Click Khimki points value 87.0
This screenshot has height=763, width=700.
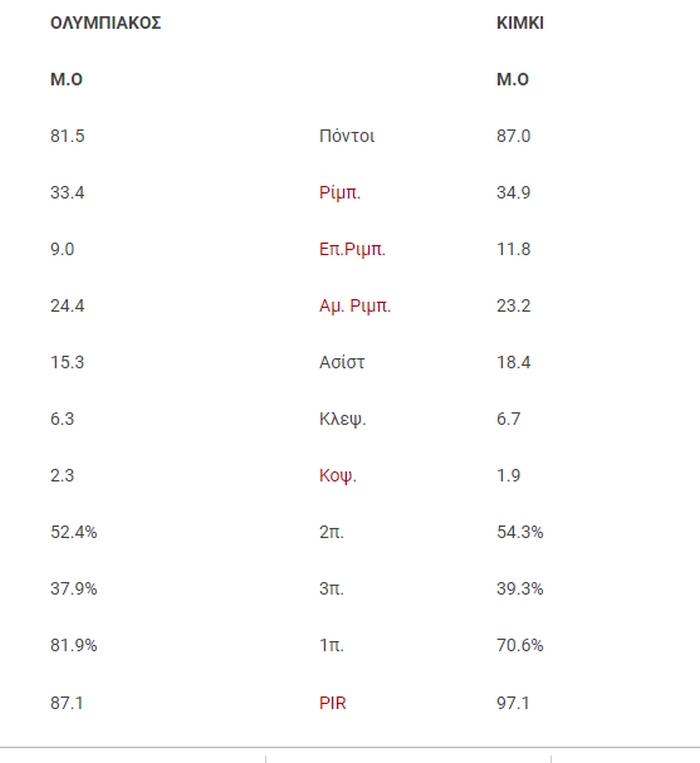tap(513, 136)
